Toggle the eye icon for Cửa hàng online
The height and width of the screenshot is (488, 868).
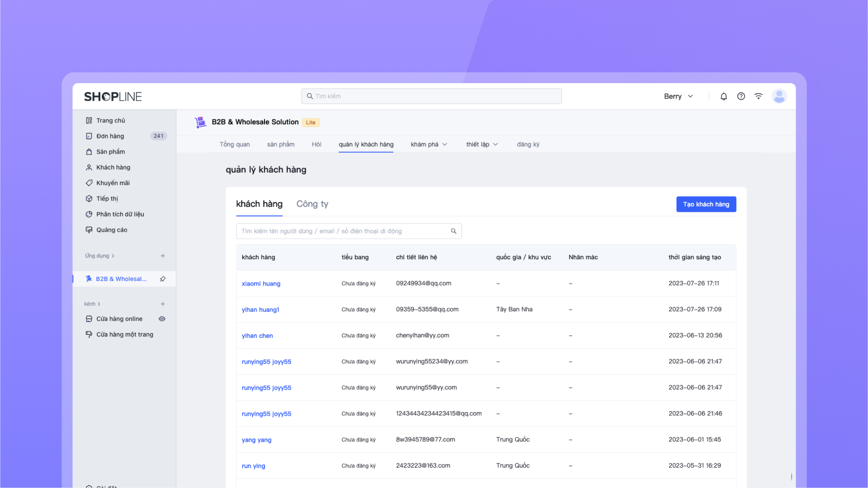pyautogui.click(x=162, y=319)
